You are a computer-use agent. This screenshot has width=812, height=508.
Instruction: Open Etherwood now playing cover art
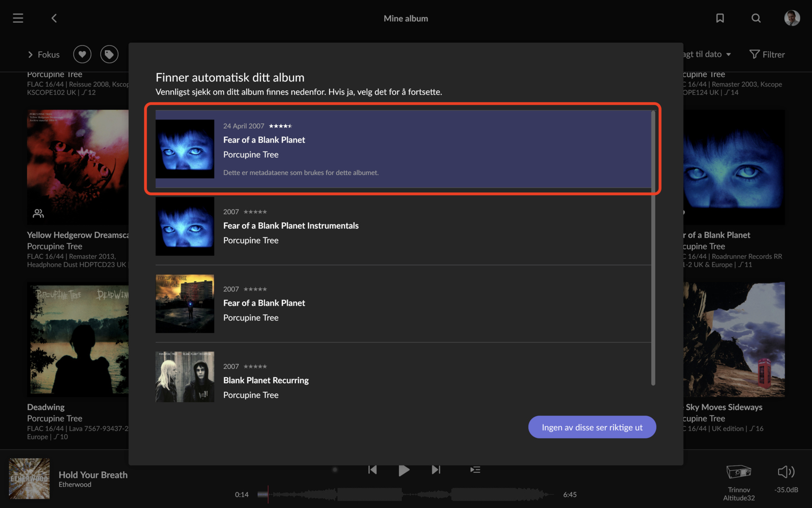pyautogui.click(x=29, y=478)
